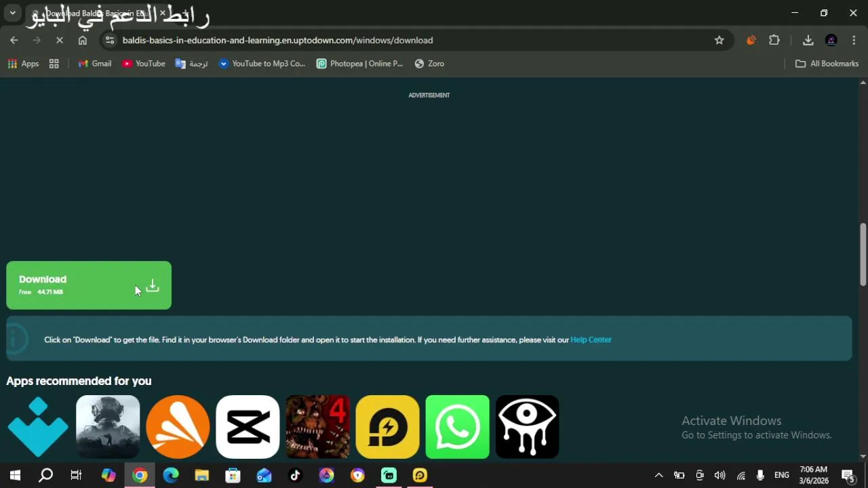
Task: Open the ترجمة translate bookmark
Action: tap(192, 64)
